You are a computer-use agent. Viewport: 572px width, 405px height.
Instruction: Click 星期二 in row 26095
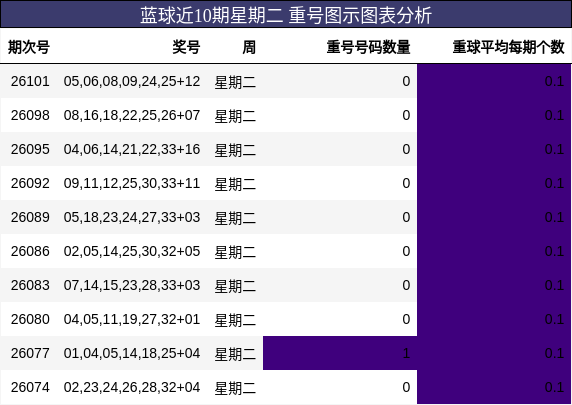[x=235, y=150]
